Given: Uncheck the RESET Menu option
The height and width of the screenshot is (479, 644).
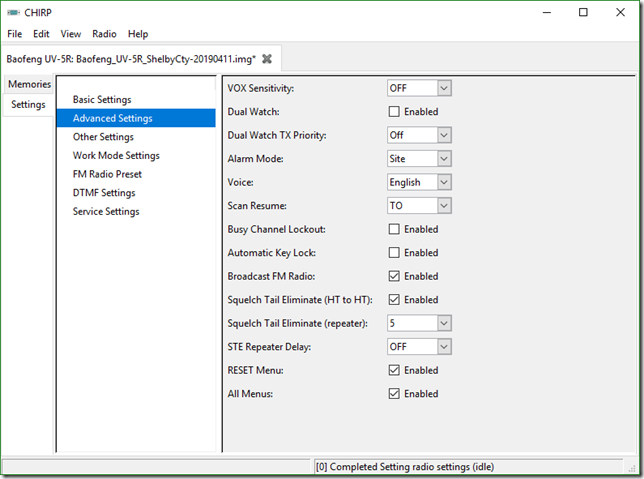Looking at the screenshot, I should click(x=394, y=370).
